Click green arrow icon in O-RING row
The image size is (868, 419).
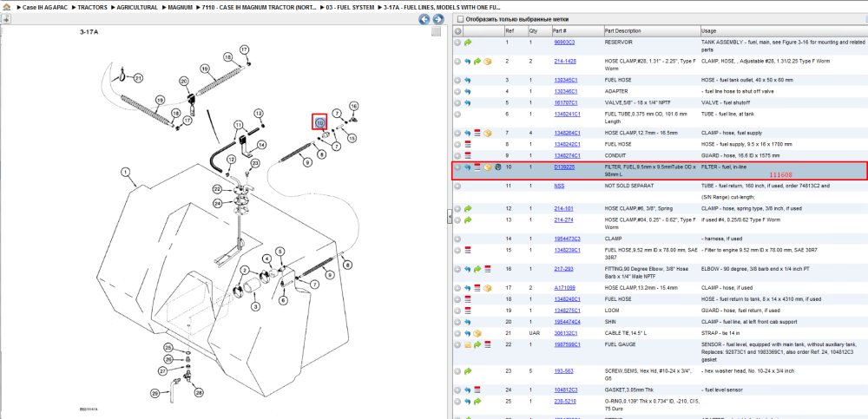point(477,401)
